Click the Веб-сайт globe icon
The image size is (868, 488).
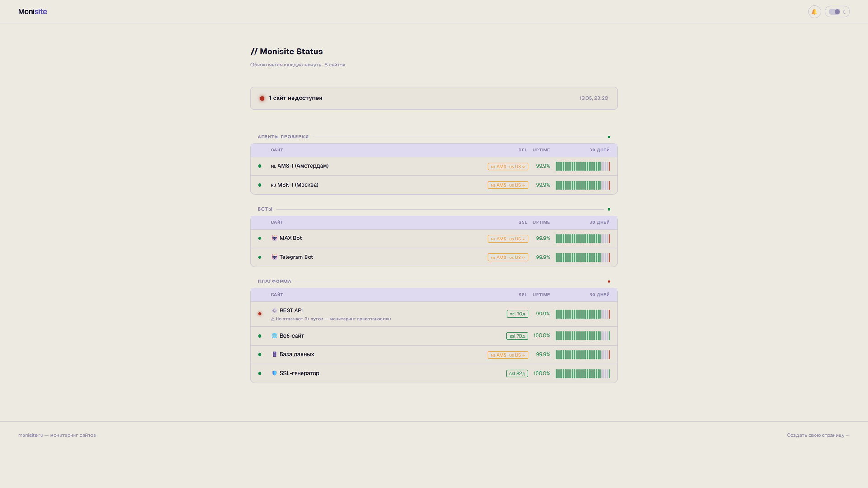pyautogui.click(x=274, y=336)
